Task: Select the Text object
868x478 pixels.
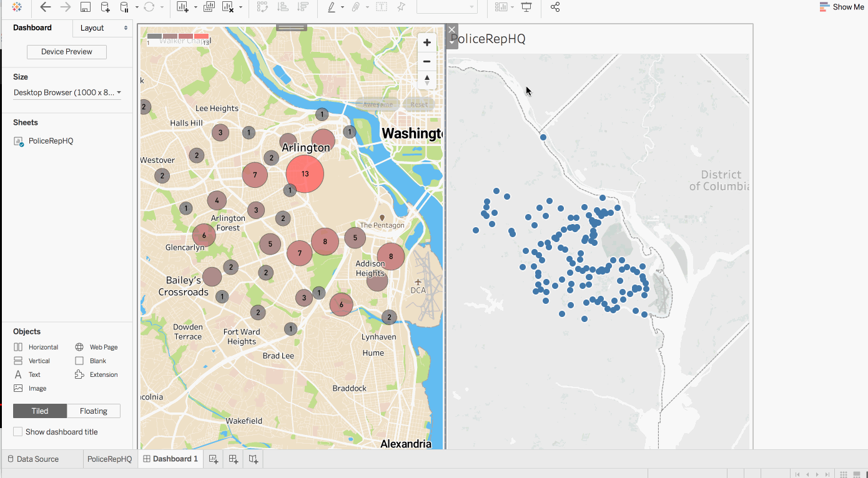Action: click(x=27, y=374)
